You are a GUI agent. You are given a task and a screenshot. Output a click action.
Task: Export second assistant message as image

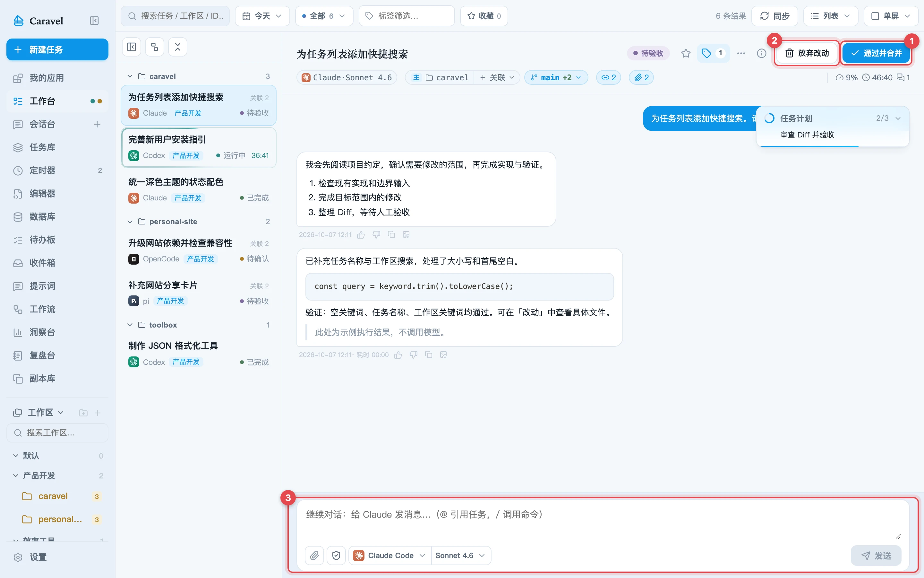click(x=443, y=355)
